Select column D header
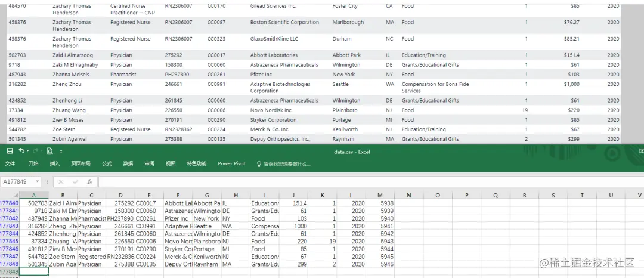The width and height of the screenshot is (644, 278). (x=120, y=196)
